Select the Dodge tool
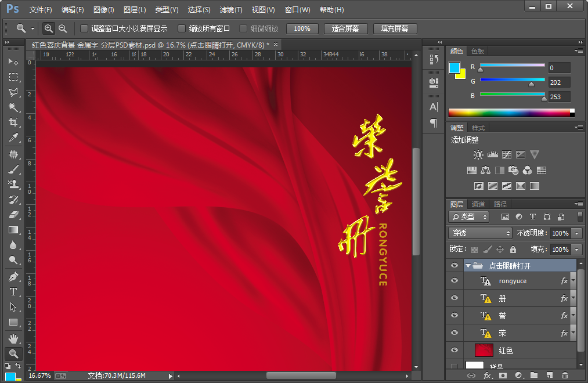Viewport: 588px width, 383px height. (x=13, y=260)
